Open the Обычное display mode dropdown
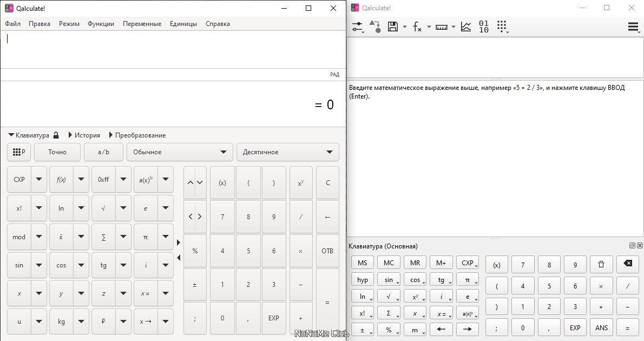 [x=180, y=152]
